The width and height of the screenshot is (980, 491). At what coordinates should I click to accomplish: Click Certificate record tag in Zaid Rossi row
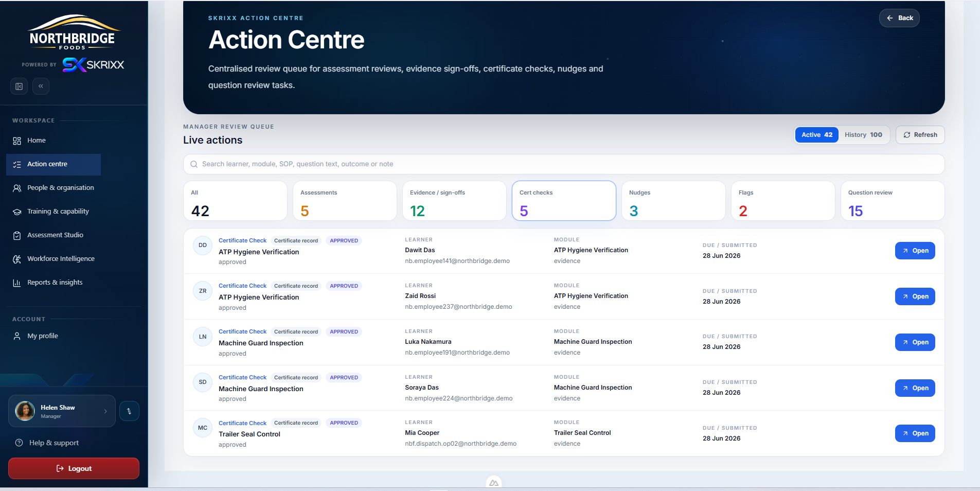[x=296, y=286]
